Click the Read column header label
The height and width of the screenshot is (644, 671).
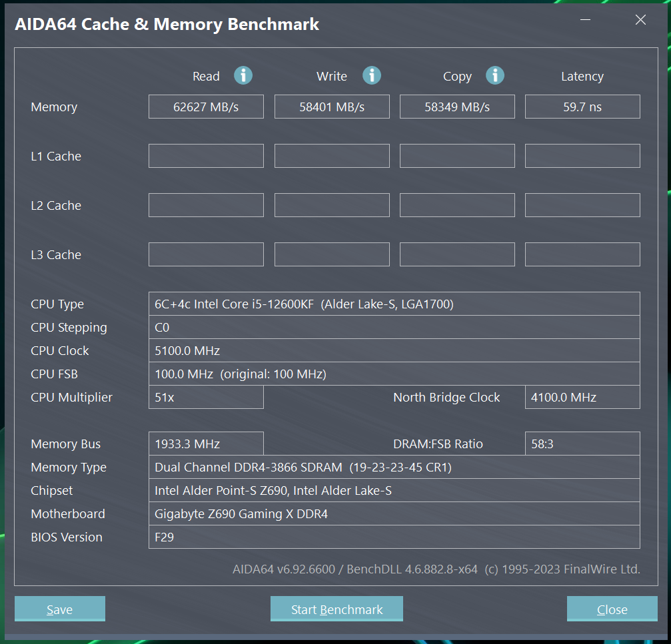[206, 76]
